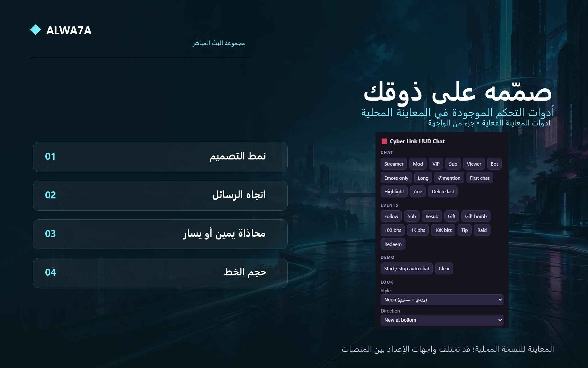Click the Bot chat button

point(494,164)
